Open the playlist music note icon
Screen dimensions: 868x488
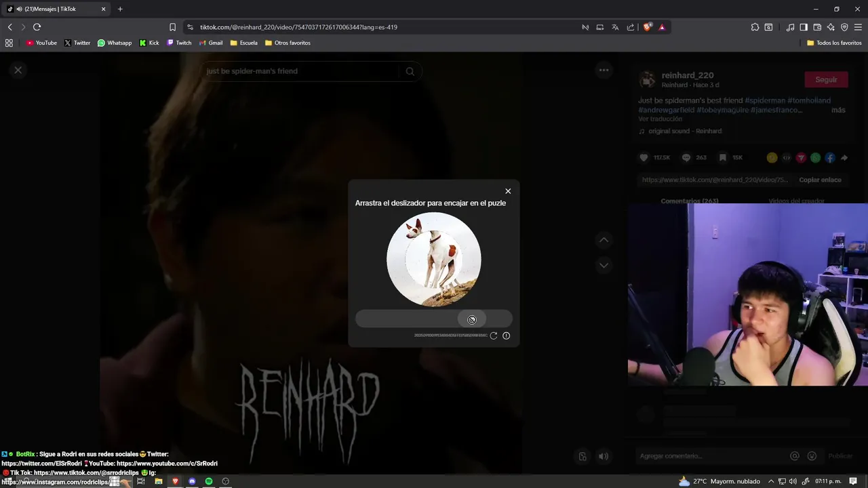[790, 27]
